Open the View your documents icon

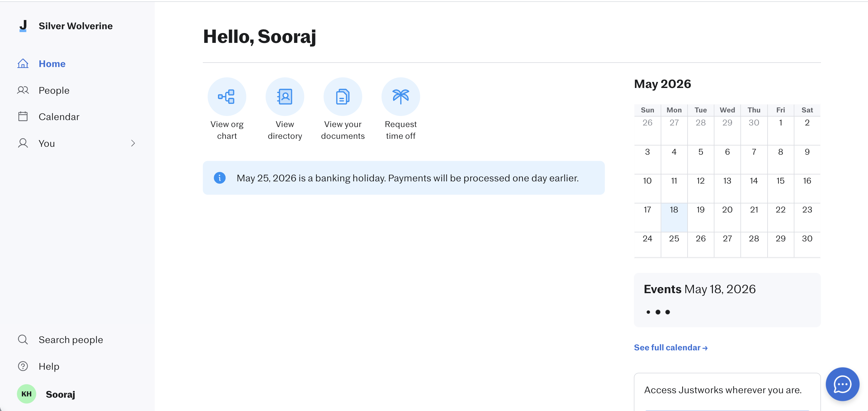pos(343,97)
